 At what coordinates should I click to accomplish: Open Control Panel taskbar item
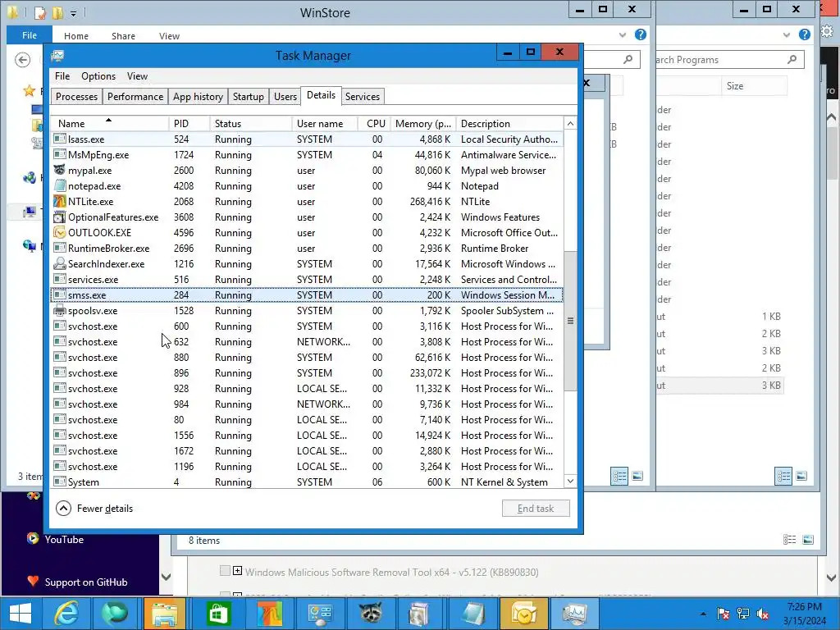pyautogui.click(x=320, y=614)
